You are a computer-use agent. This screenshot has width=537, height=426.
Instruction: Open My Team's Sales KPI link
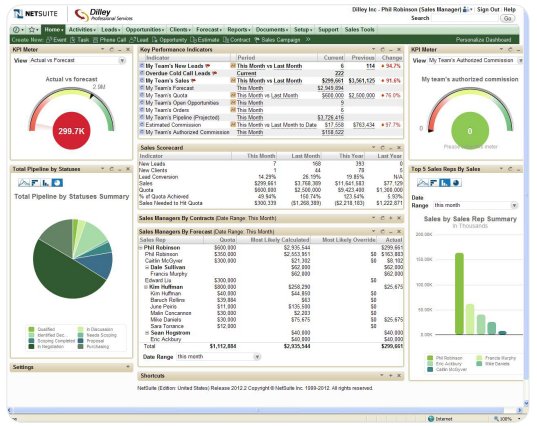[167, 81]
